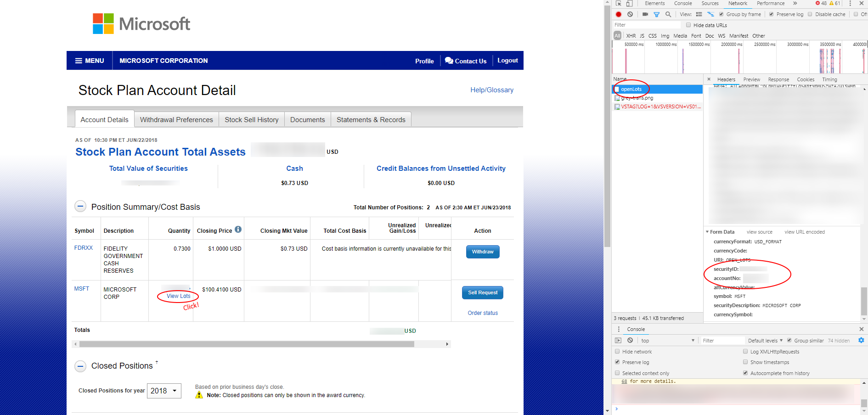Click left arrow of the table's horizontal scrollbar

(76, 344)
